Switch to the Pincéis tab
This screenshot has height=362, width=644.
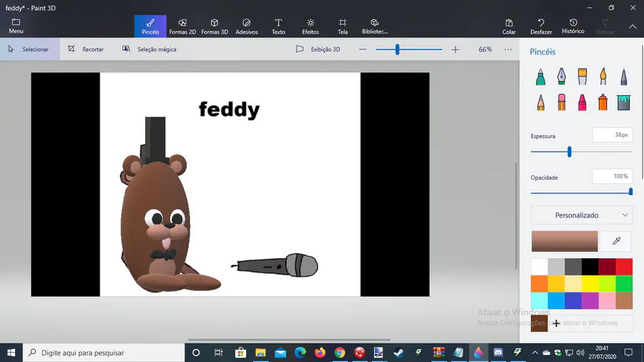pyautogui.click(x=150, y=26)
